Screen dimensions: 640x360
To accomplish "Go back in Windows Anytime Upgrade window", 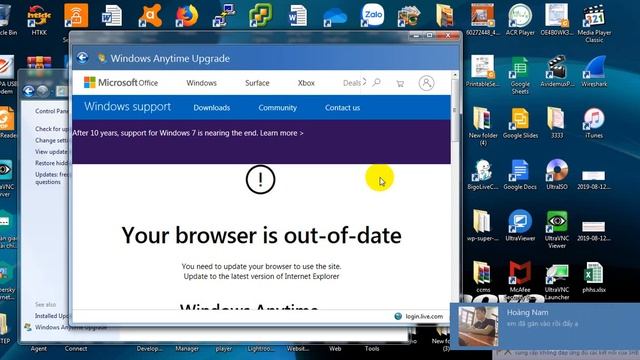I will point(82,58).
